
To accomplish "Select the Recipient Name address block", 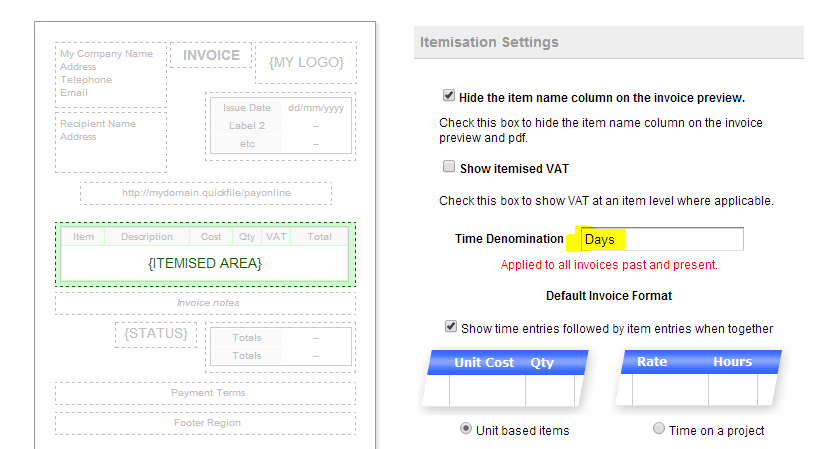I will (110, 155).
